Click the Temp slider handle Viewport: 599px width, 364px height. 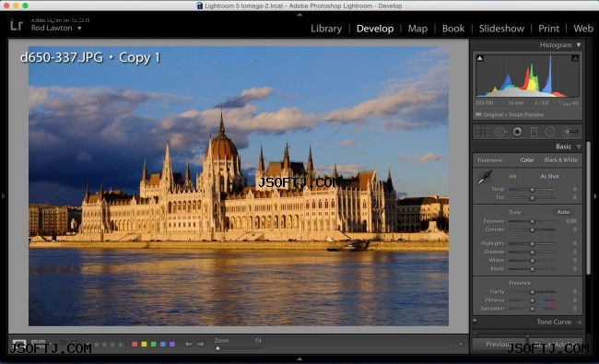[x=532, y=190]
